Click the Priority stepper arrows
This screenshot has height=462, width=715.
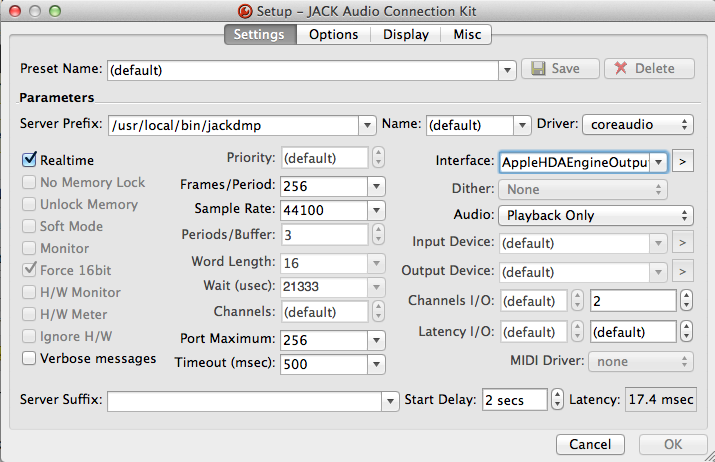pyautogui.click(x=378, y=158)
